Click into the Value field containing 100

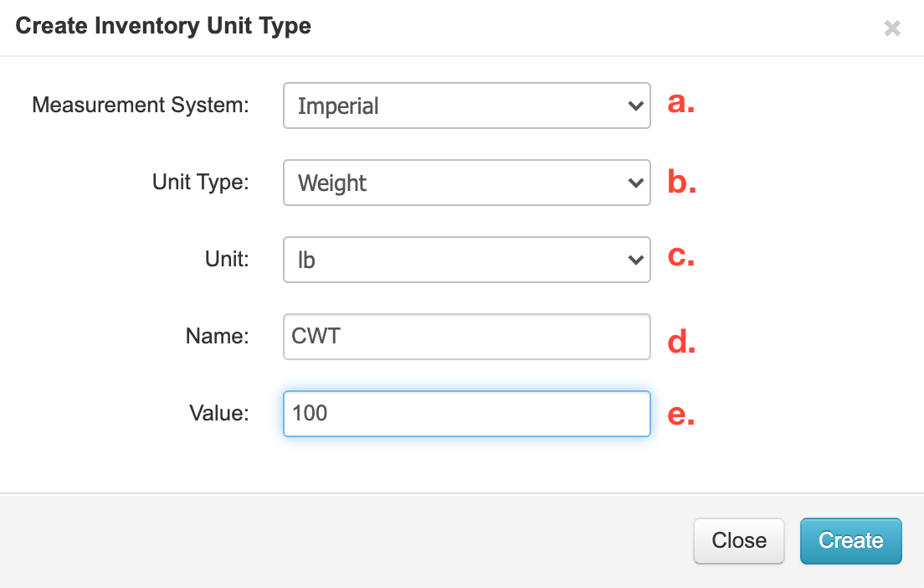pyautogui.click(x=466, y=414)
